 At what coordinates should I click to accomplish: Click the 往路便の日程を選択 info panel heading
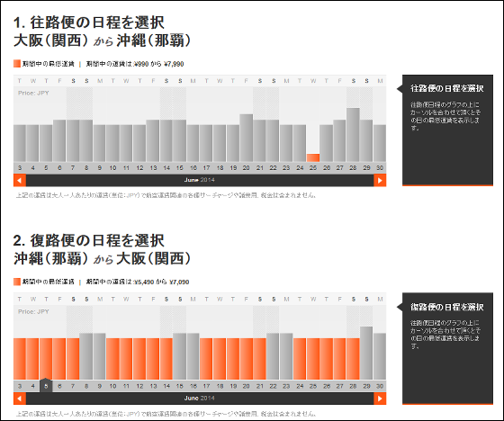[x=447, y=88]
